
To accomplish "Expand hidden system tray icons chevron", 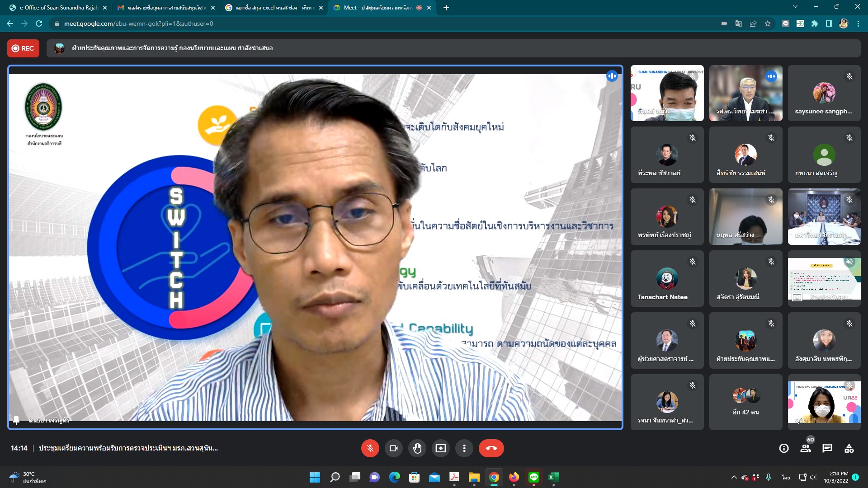I will [734, 477].
